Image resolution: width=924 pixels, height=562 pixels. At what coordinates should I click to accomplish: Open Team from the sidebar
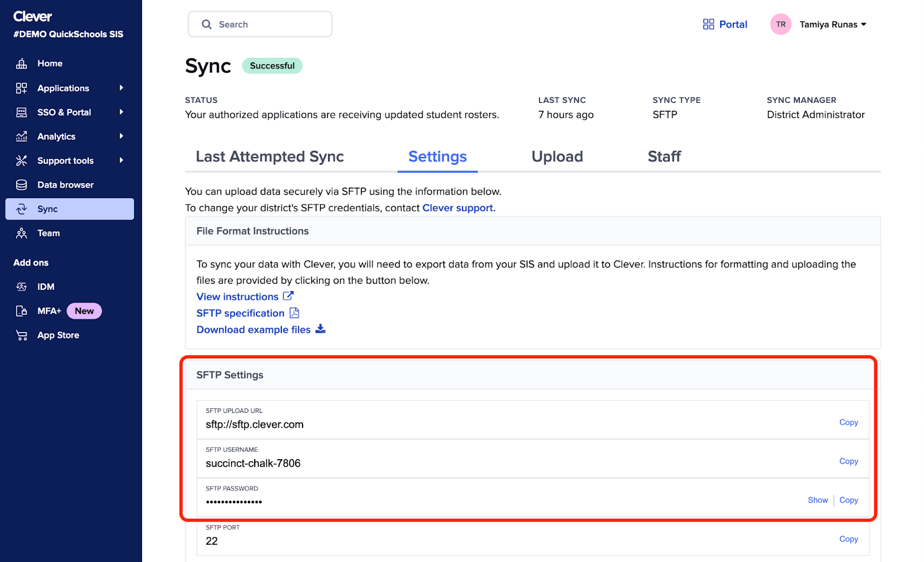[49, 233]
